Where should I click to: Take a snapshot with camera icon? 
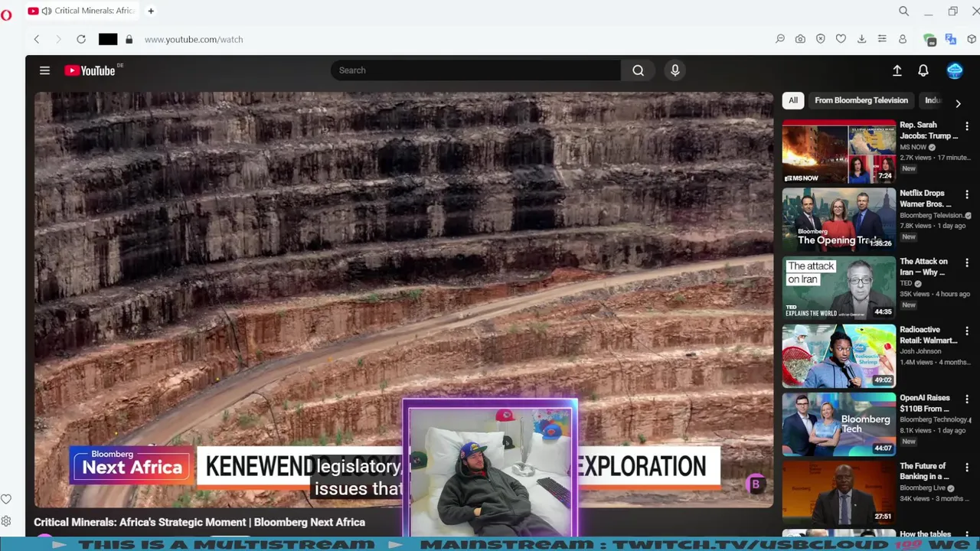tap(800, 39)
